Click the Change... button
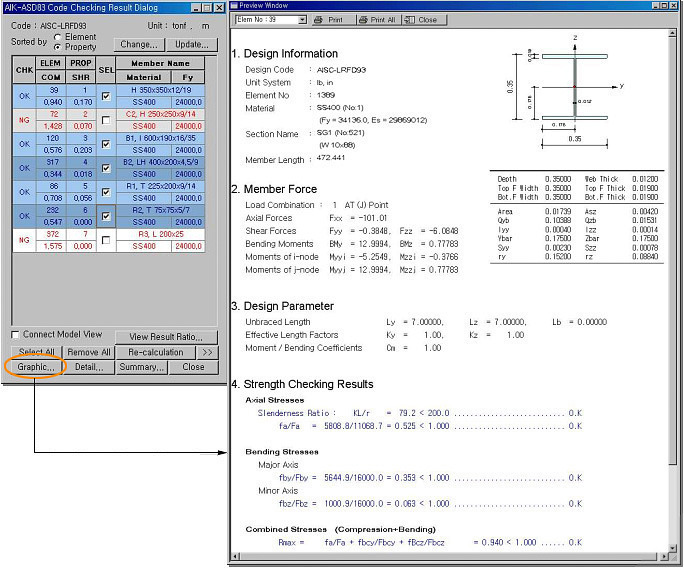The width and height of the screenshot is (684, 568). pyautogui.click(x=139, y=44)
